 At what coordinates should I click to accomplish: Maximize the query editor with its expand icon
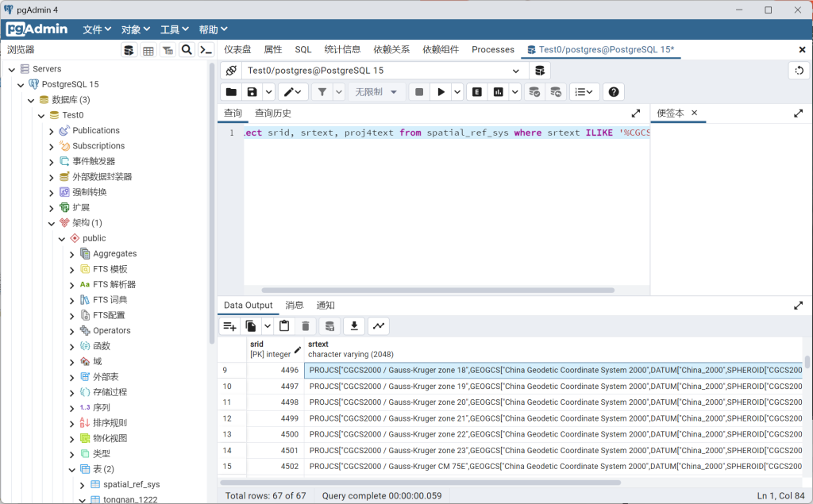pyautogui.click(x=636, y=113)
